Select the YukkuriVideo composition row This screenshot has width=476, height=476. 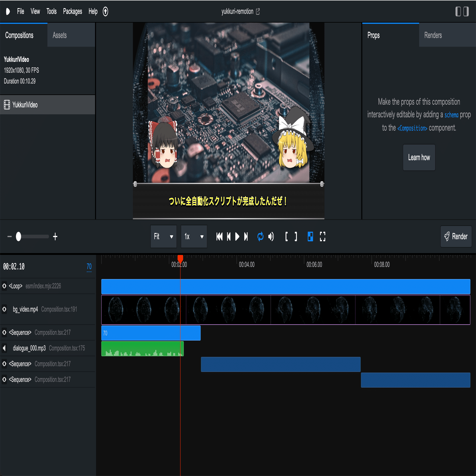click(x=48, y=105)
